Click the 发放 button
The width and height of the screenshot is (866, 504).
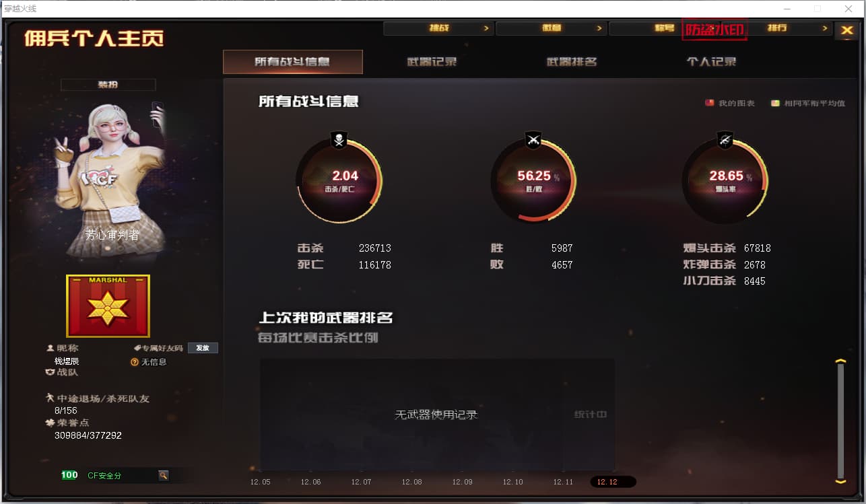pos(203,348)
